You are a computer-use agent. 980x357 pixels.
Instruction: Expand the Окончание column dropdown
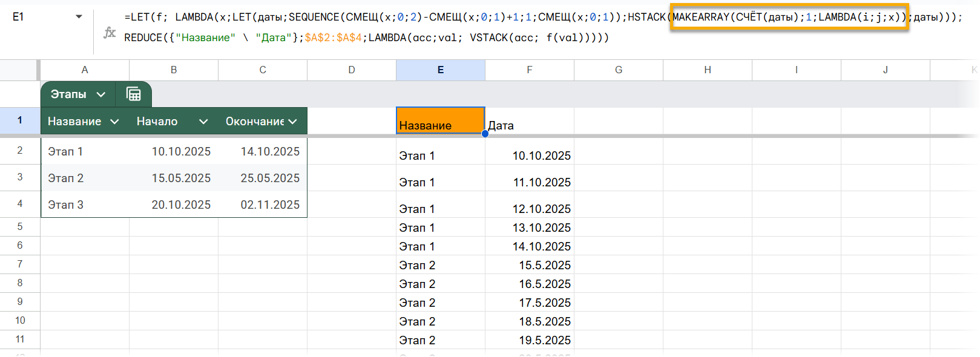click(293, 122)
